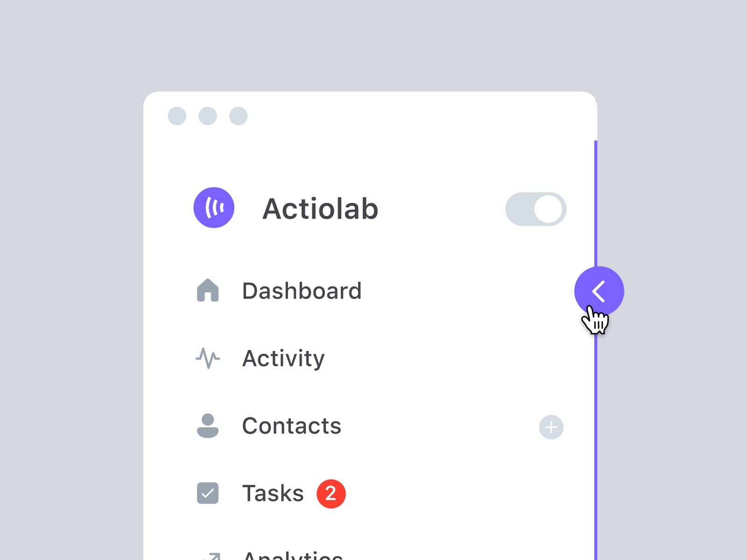Switch off the toggle beside Actiolab

click(536, 209)
